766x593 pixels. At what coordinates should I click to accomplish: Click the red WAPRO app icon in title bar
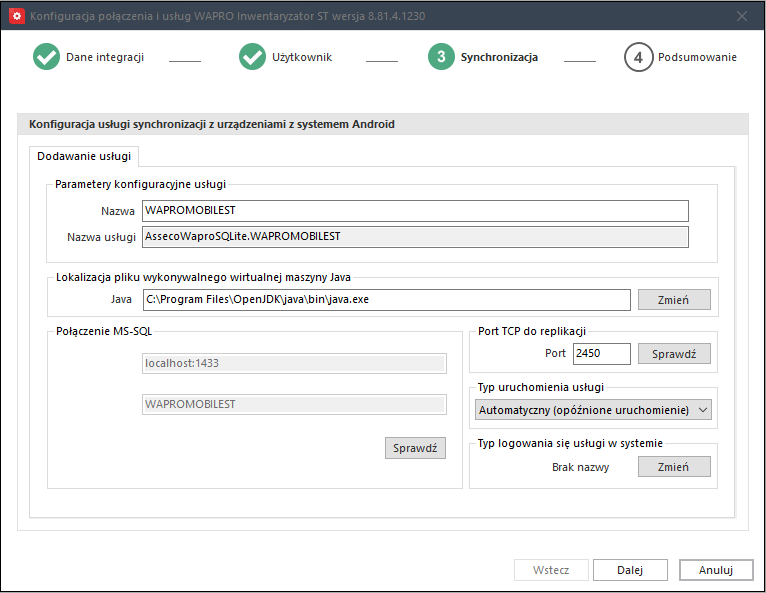point(17,16)
